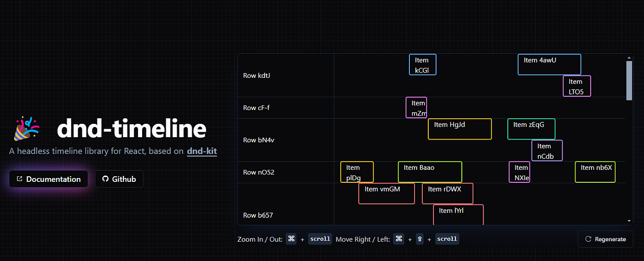The image size is (644, 261).
Task: Click the Row cF-f label
Action: click(x=256, y=108)
